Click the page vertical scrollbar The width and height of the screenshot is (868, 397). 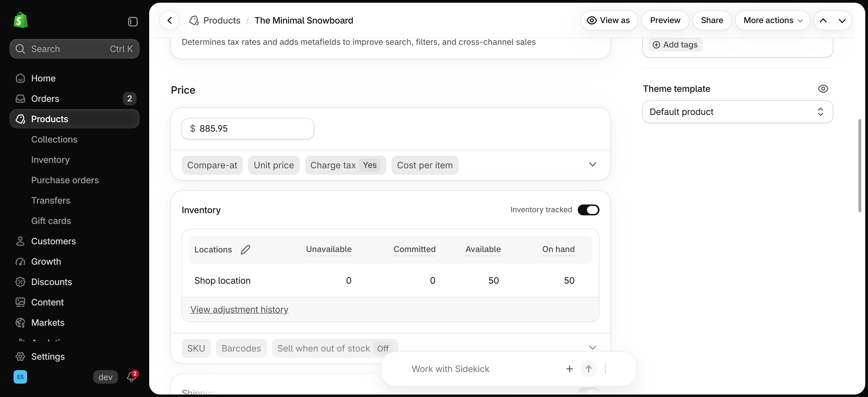[x=860, y=165]
